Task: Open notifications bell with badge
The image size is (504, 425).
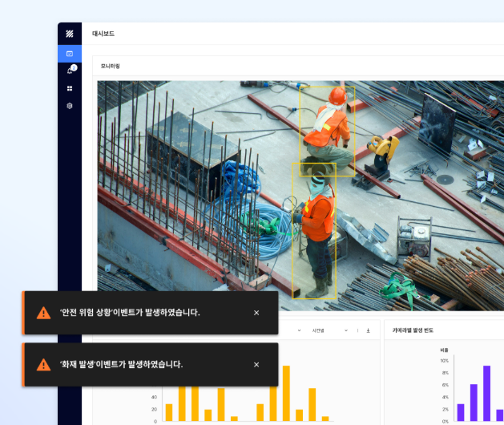Action: [70, 71]
